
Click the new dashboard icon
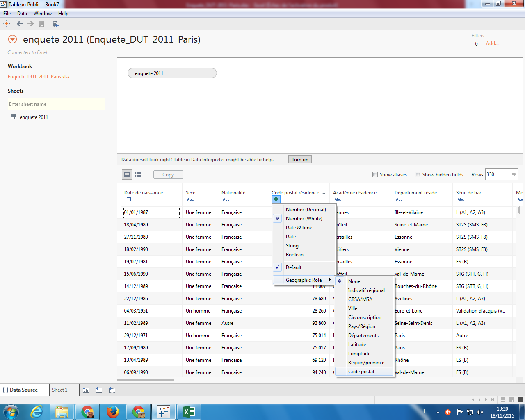(x=99, y=390)
